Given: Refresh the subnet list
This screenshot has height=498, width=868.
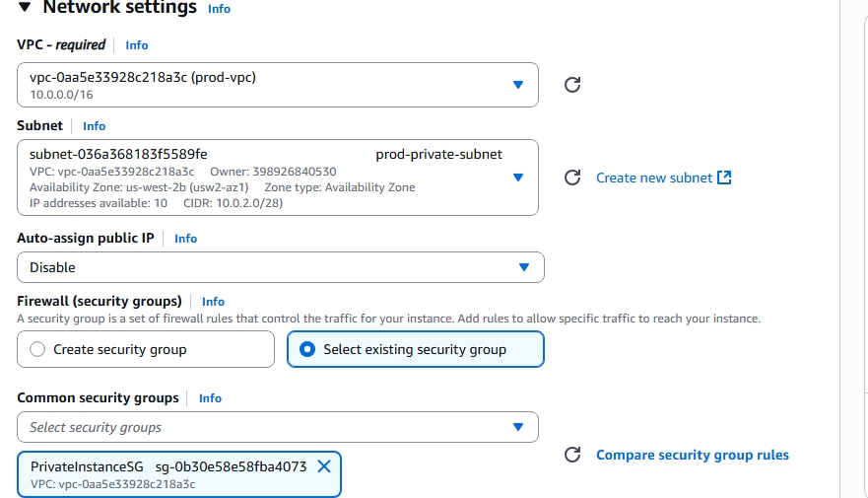Looking at the screenshot, I should (571, 178).
